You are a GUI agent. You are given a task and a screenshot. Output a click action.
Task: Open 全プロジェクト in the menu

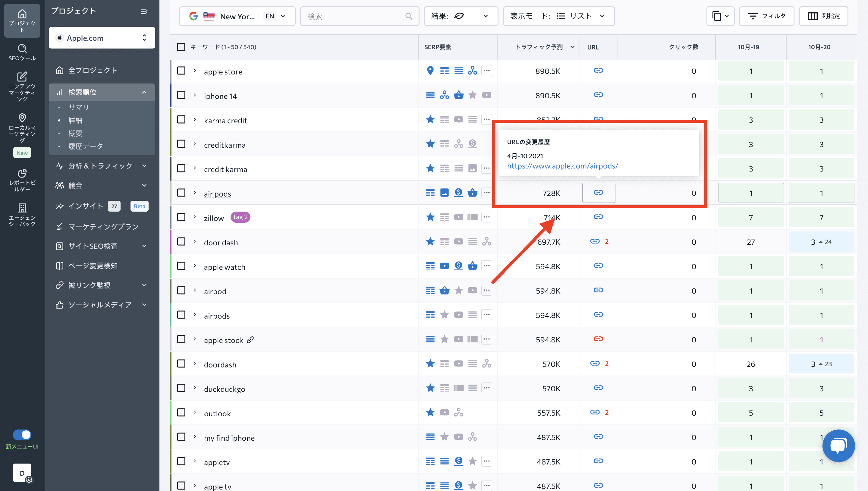(102, 70)
